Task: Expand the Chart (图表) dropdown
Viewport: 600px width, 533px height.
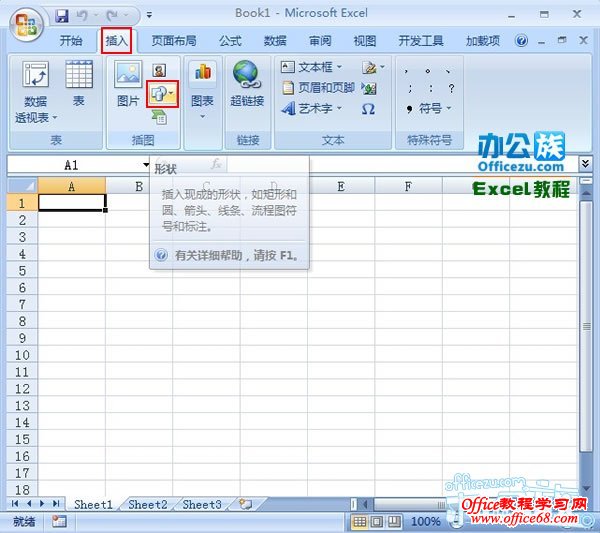Action: [202, 116]
